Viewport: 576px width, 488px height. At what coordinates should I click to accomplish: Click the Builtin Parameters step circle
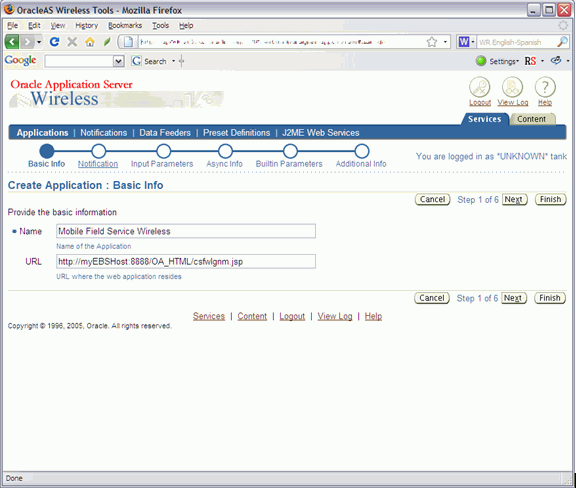click(x=290, y=151)
